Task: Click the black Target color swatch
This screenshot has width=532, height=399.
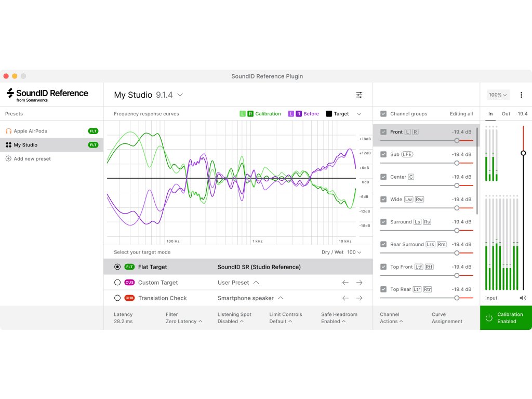Action: point(329,114)
